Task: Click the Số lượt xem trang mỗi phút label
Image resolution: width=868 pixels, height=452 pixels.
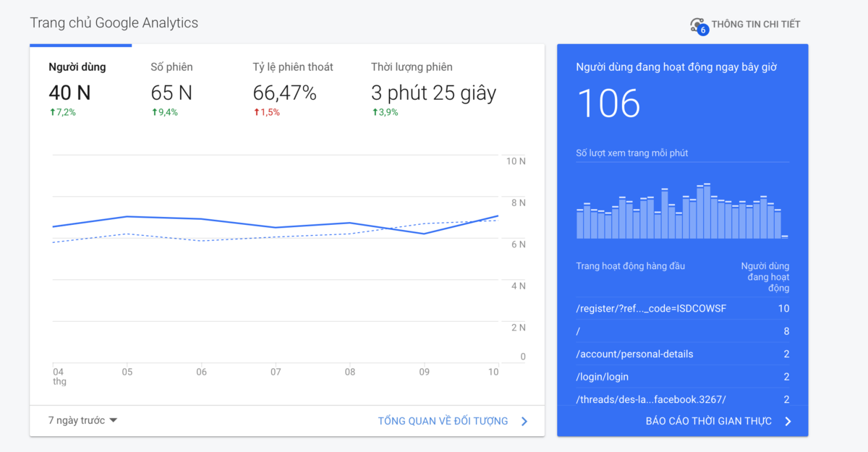Action: click(x=632, y=153)
